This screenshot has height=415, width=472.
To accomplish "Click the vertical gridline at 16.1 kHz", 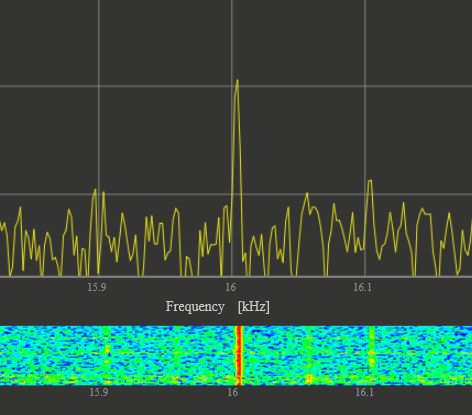I will point(365,100).
